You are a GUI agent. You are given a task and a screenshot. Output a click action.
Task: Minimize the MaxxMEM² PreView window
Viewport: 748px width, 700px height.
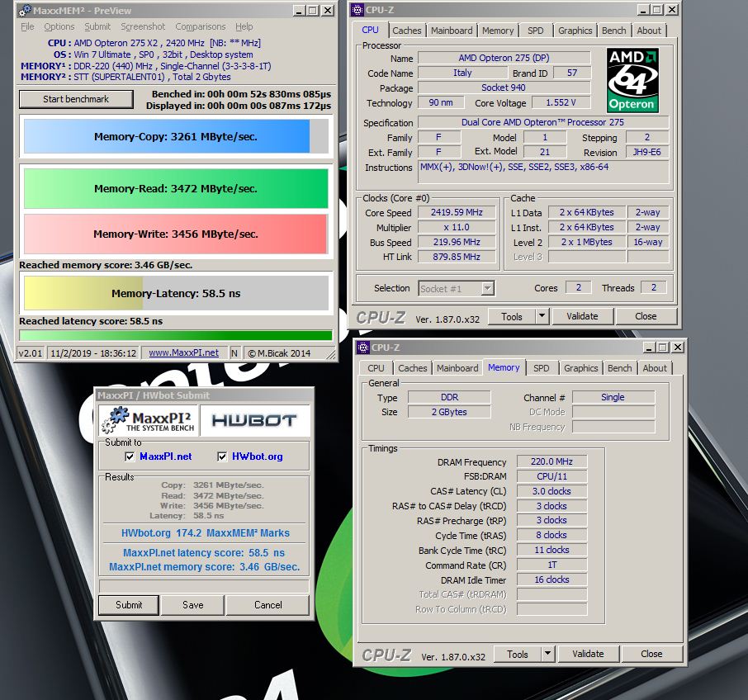click(x=299, y=11)
